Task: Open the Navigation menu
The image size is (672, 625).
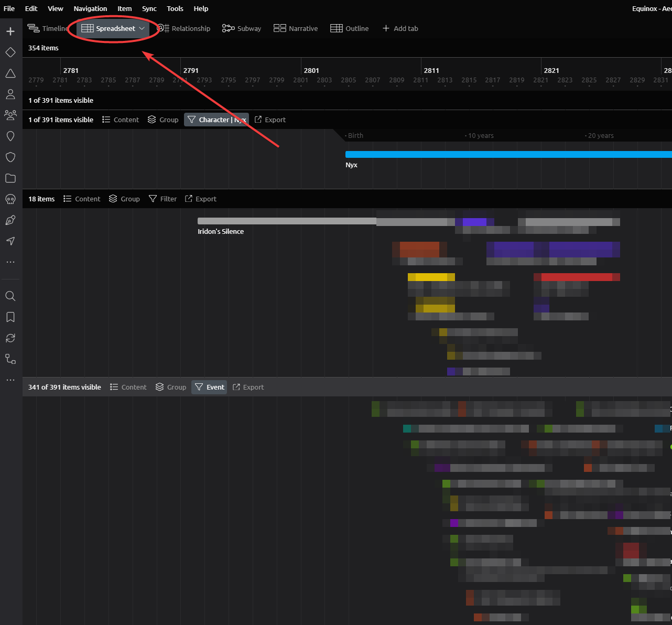Action: pos(90,8)
